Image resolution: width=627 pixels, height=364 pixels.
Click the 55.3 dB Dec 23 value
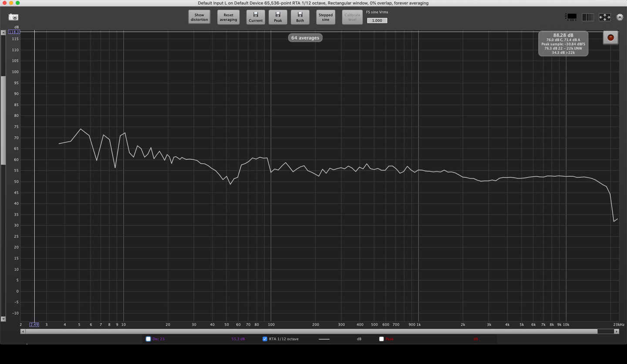[x=238, y=339]
